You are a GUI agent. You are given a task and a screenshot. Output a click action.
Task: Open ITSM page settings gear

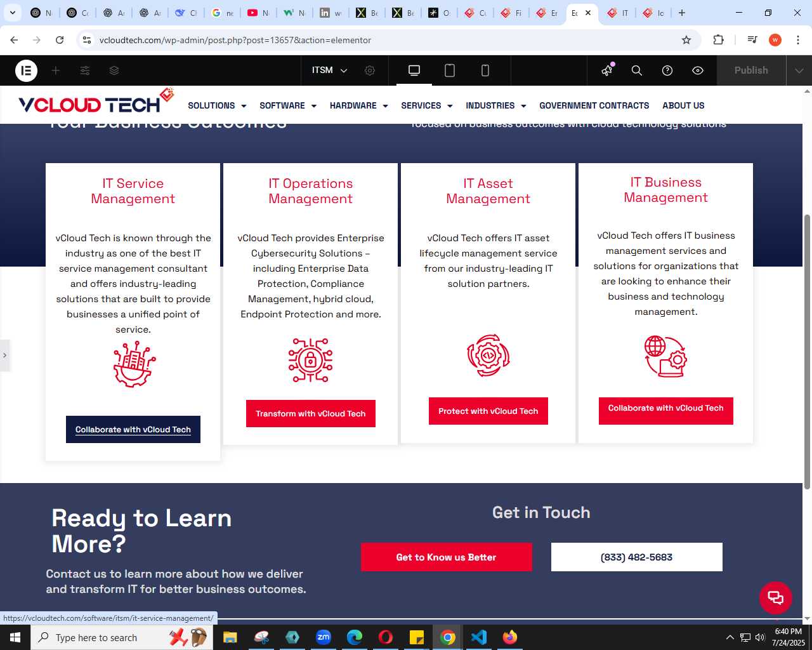pyautogui.click(x=370, y=70)
